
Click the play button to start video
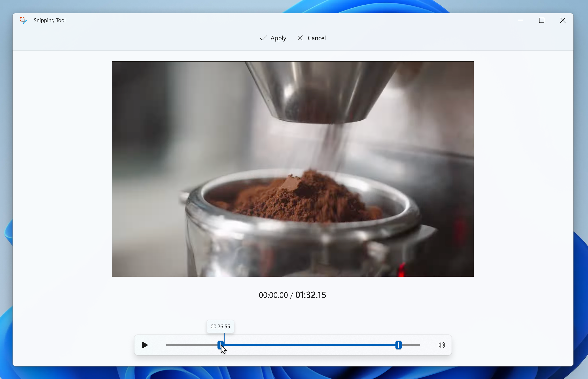(144, 345)
